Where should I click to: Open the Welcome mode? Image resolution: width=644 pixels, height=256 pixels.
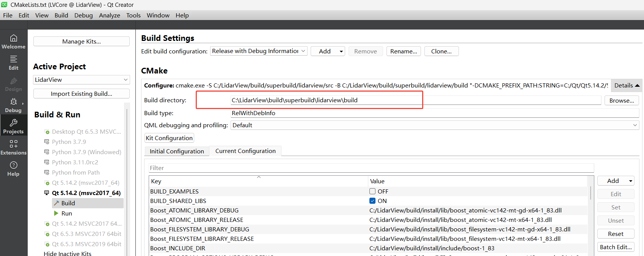(x=14, y=42)
